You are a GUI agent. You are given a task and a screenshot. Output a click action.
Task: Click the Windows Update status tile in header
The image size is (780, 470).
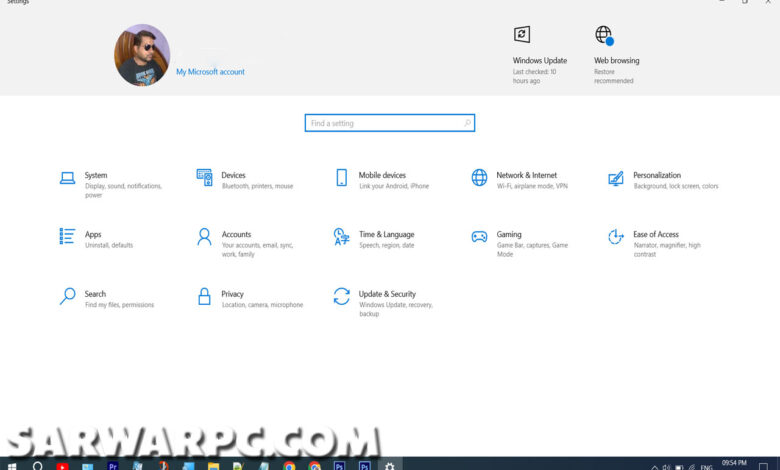pyautogui.click(x=540, y=55)
